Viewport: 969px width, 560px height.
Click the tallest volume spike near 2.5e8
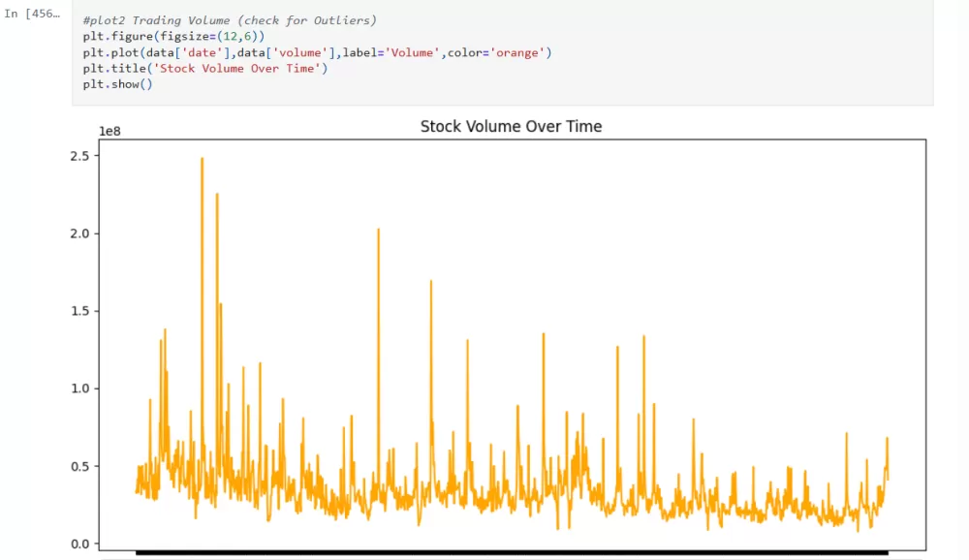click(x=203, y=158)
